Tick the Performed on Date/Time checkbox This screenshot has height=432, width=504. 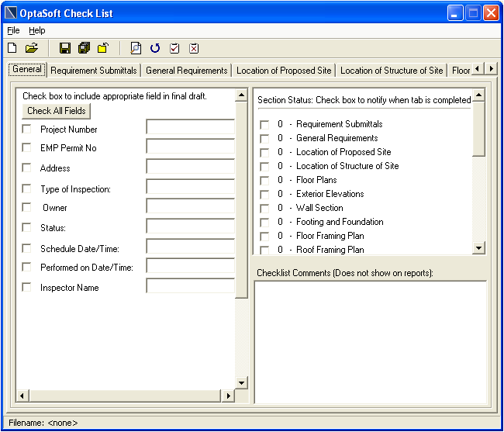click(x=26, y=267)
